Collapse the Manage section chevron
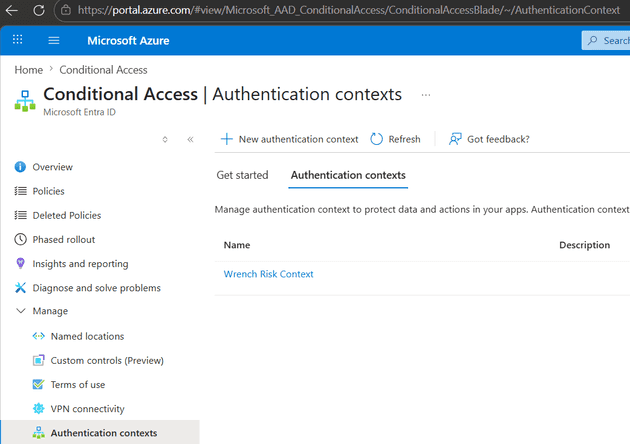Screen dimensions: 630x444 click(20, 311)
